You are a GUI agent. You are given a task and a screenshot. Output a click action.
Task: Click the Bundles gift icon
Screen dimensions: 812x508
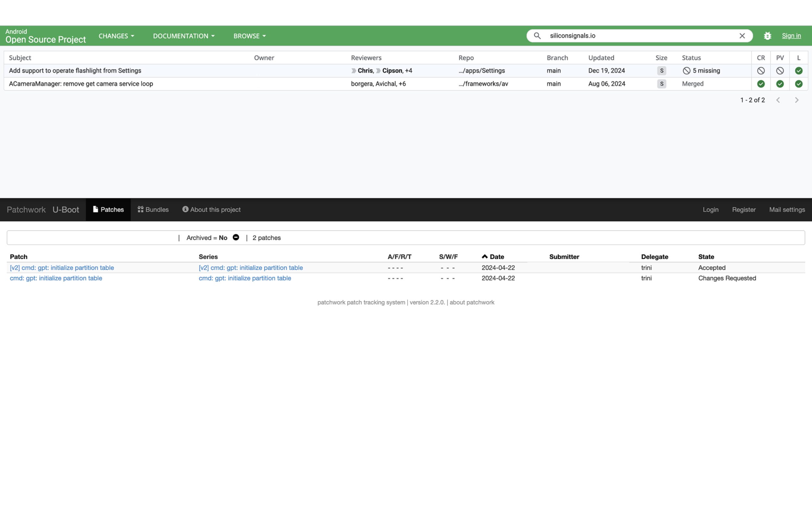140,209
